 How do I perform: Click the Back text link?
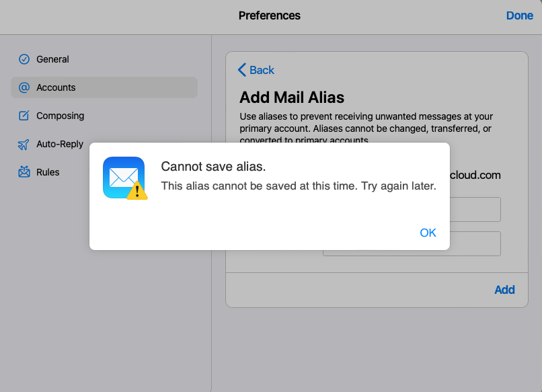click(x=262, y=70)
